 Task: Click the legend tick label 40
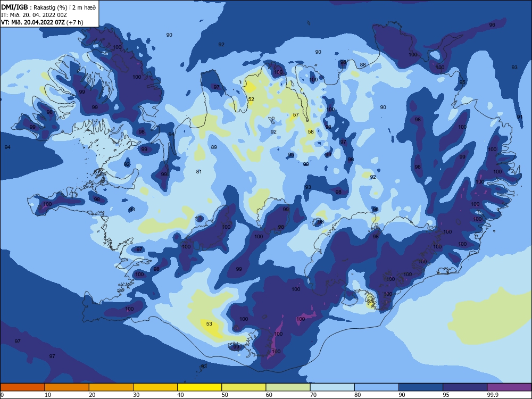point(180,395)
